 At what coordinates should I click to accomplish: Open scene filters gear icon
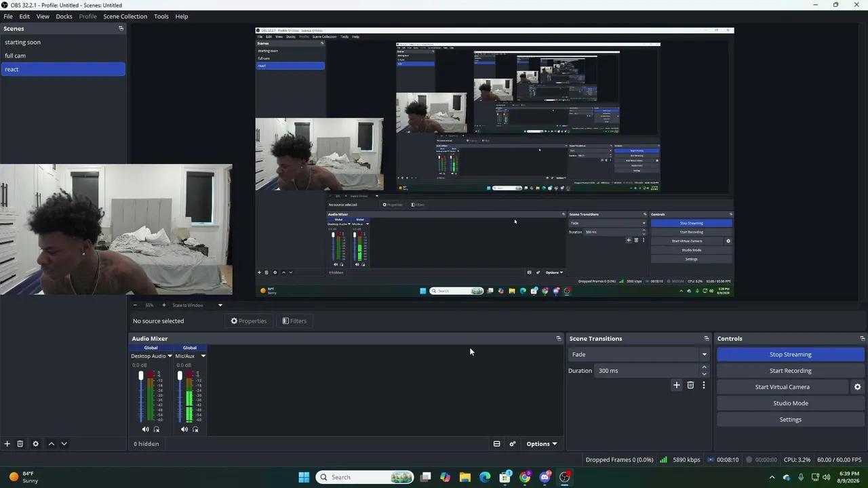click(x=35, y=444)
